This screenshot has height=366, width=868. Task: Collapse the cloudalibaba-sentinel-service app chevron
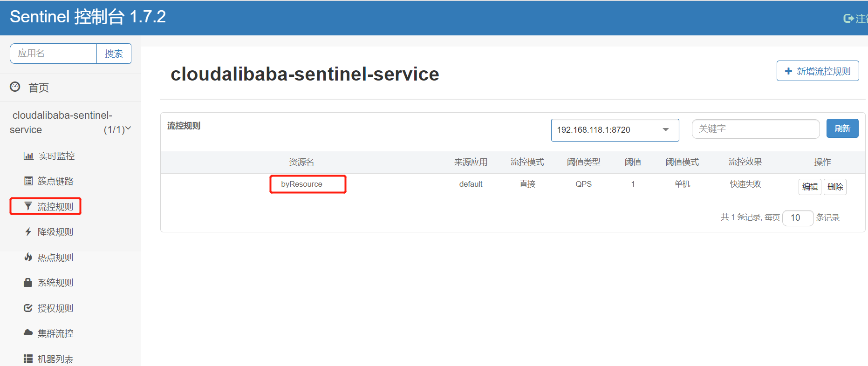[128, 128]
